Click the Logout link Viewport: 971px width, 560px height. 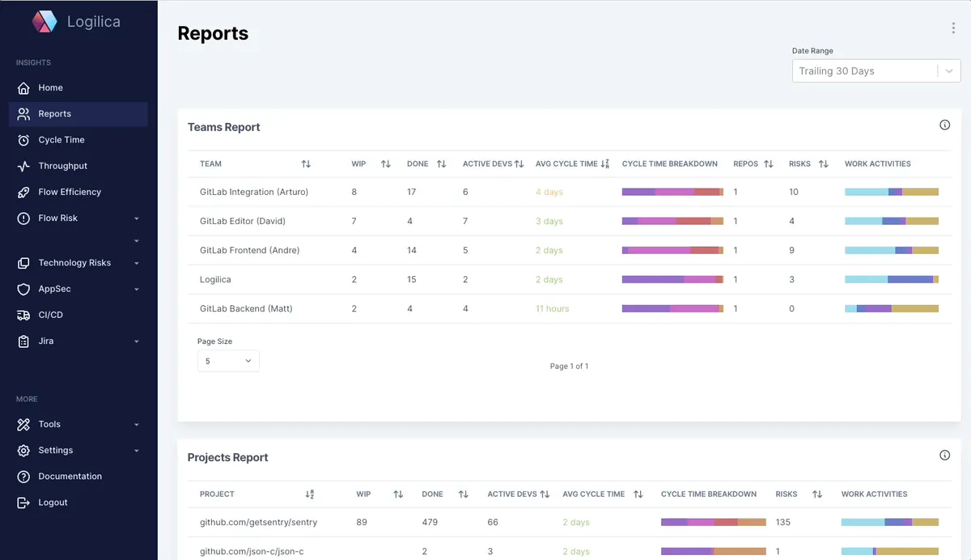53,503
